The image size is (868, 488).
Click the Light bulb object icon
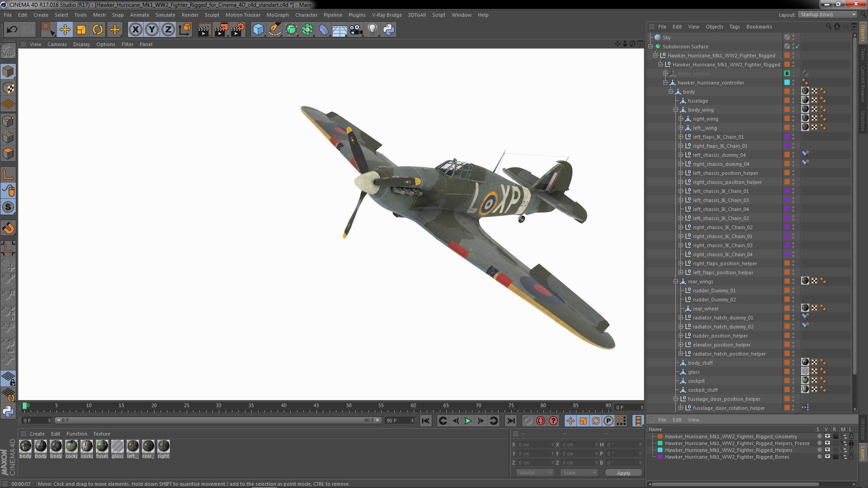pos(372,30)
